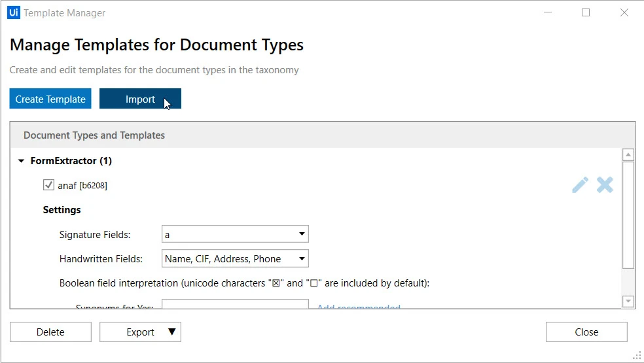
Task: Click the vertical scrollbar thumb
Action: tap(628, 215)
